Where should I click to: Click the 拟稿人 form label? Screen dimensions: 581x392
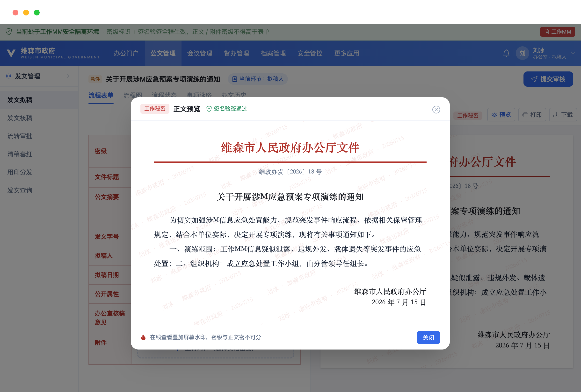pyautogui.click(x=104, y=256)
